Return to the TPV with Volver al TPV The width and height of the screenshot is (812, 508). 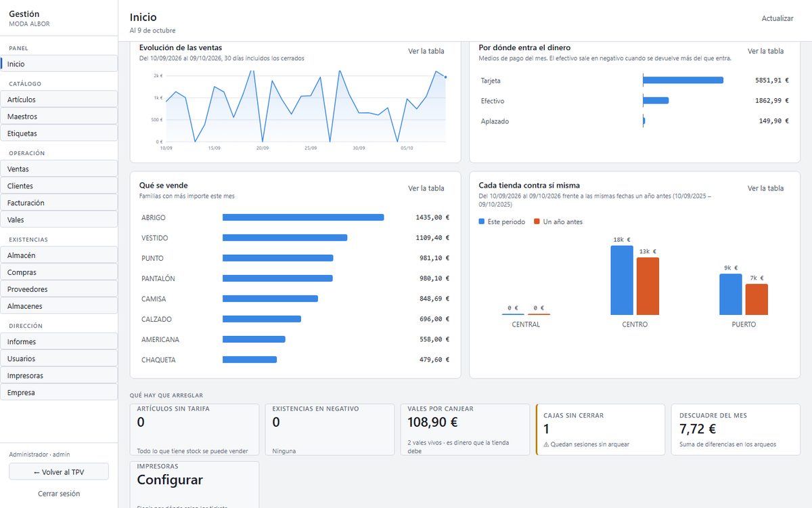(59, 471)
